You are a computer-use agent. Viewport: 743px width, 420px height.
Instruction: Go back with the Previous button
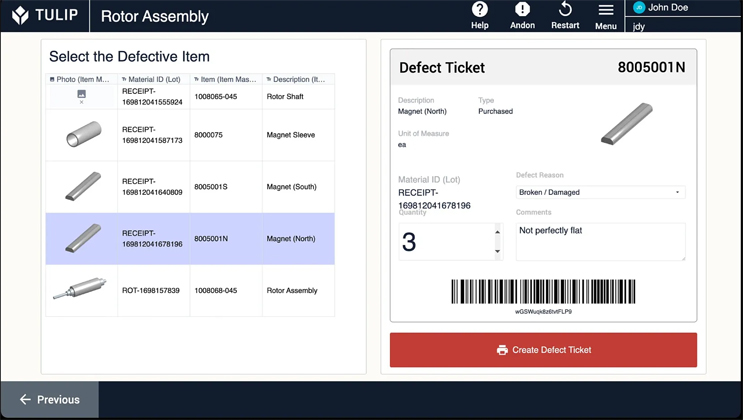(x=50, y=400)
